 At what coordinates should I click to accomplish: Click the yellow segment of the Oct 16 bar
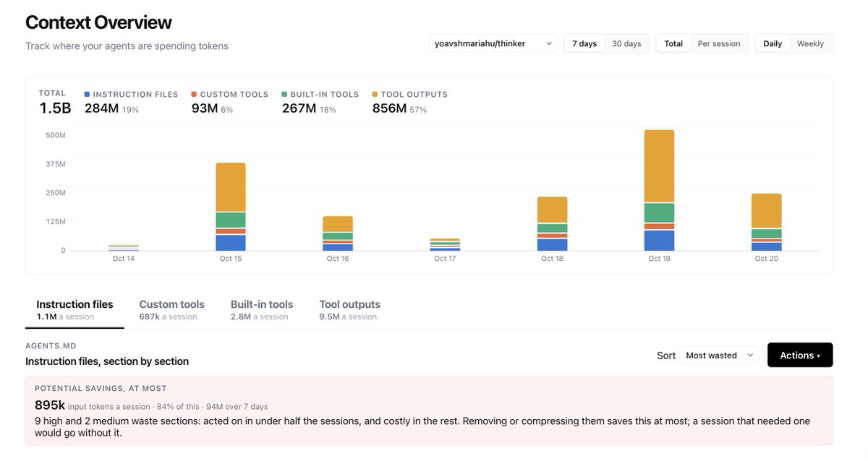point(338,224)
